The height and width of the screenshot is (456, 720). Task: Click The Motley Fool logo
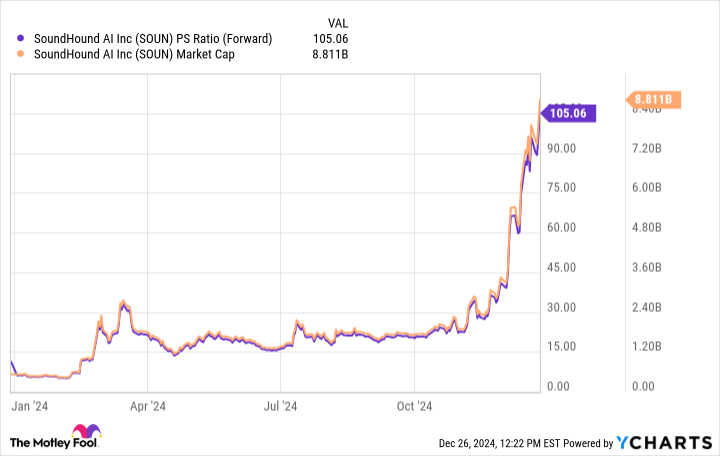55,437
